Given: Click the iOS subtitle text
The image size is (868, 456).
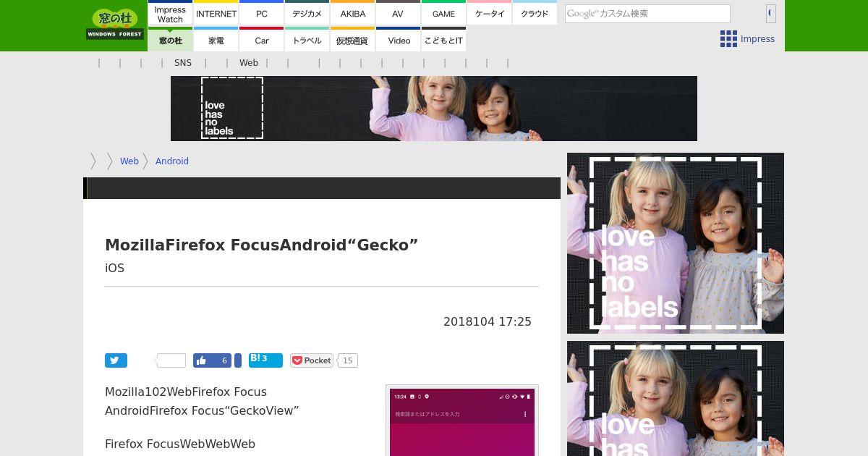Looking at the screenshot, I should coord(115,268).
